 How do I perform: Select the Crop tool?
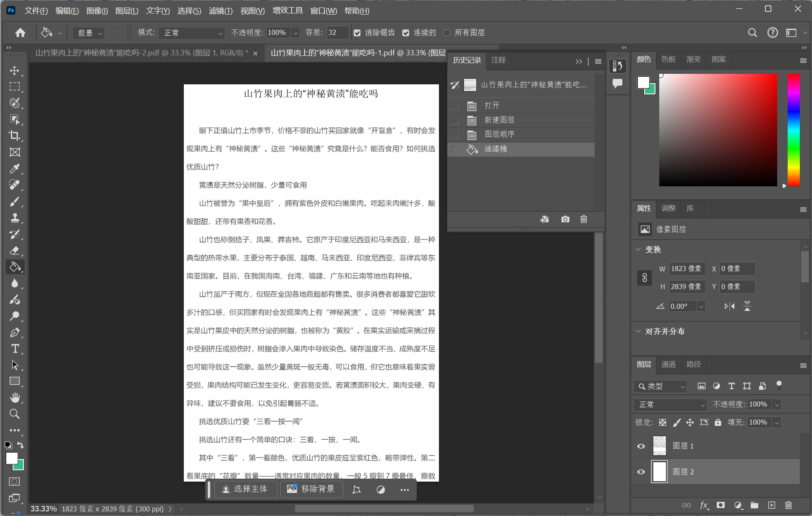click(15, 136)
